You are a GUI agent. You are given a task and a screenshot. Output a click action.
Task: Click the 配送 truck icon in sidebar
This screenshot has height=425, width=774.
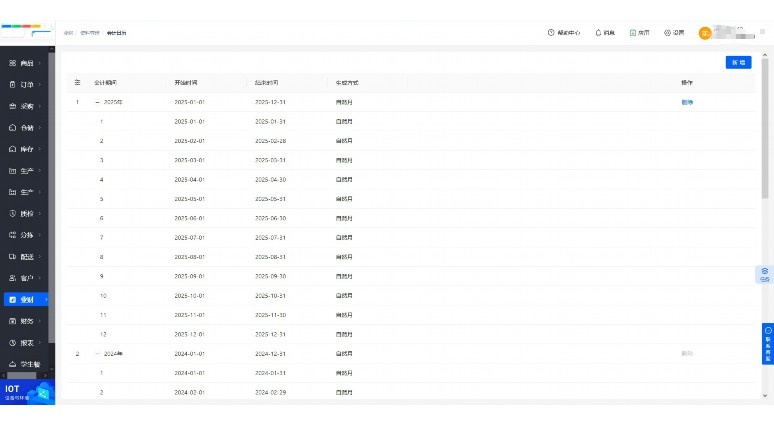(12, 257)
